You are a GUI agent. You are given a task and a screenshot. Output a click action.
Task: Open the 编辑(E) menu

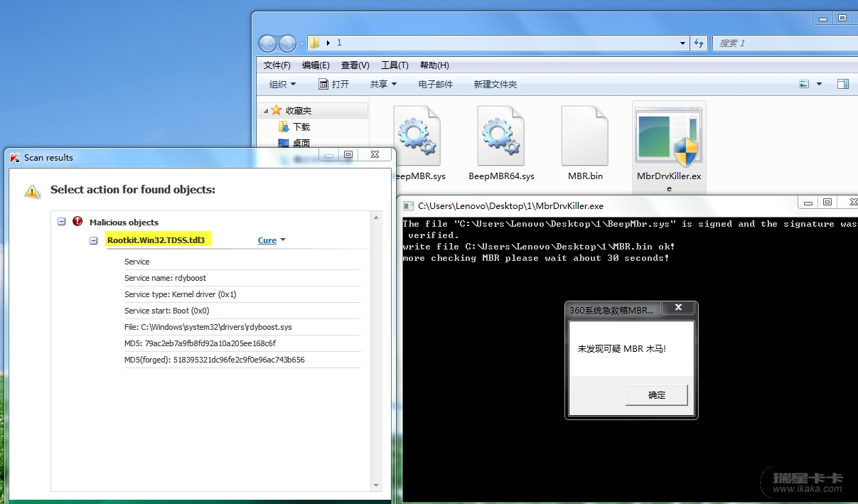click(316, 65)
